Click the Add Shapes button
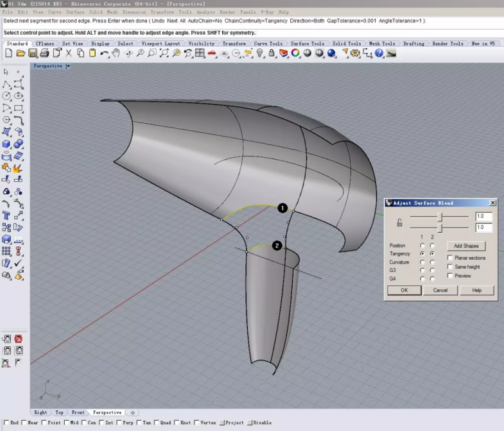 tap(466, 246)
